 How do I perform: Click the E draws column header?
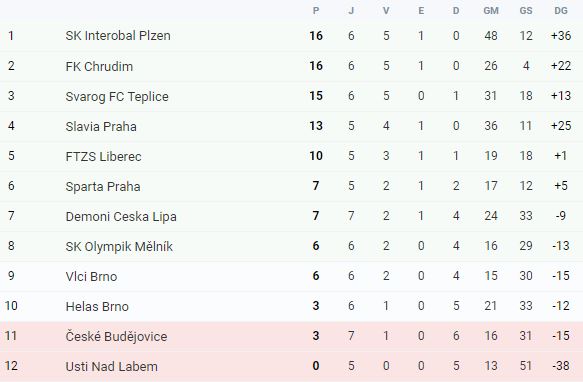tap(421, 11)
